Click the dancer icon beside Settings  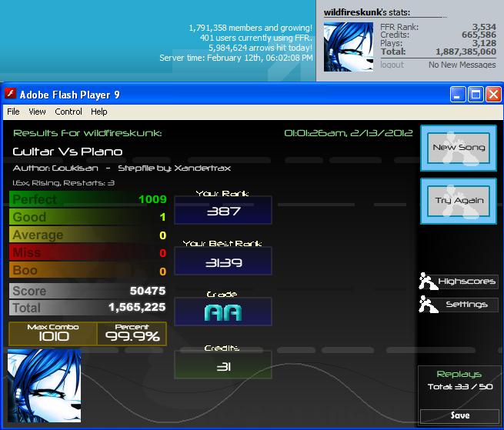click(x=428, y=304)
